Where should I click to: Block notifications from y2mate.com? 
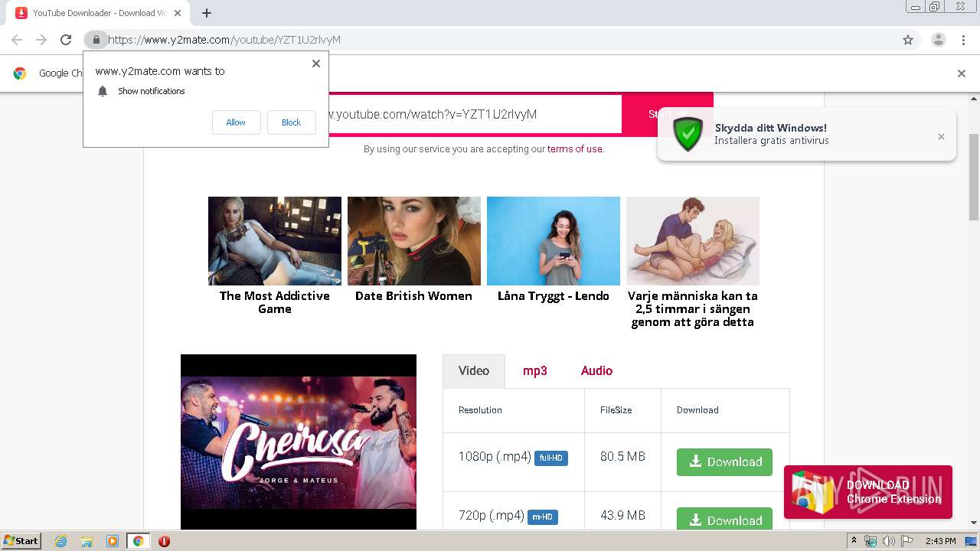[x=291, y=122]
